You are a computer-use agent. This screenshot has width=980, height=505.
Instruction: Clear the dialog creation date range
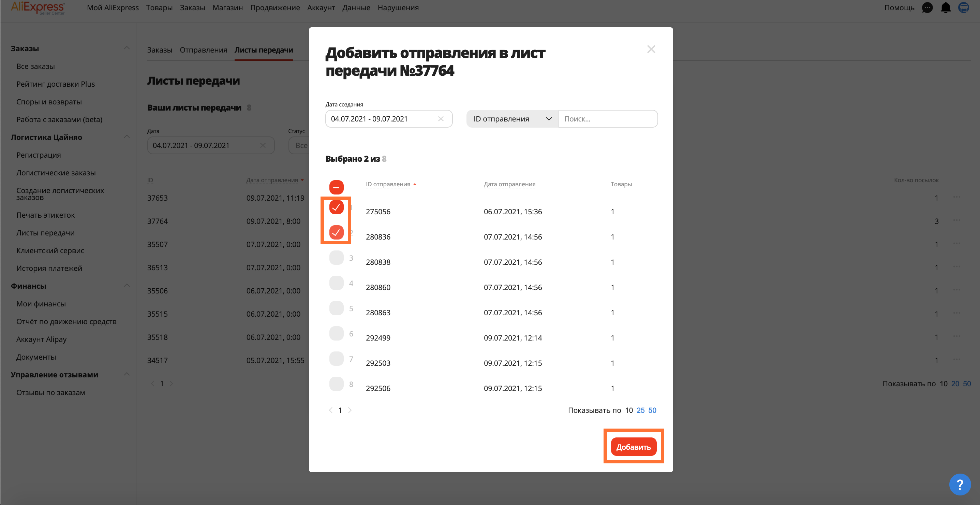point(441,119)
